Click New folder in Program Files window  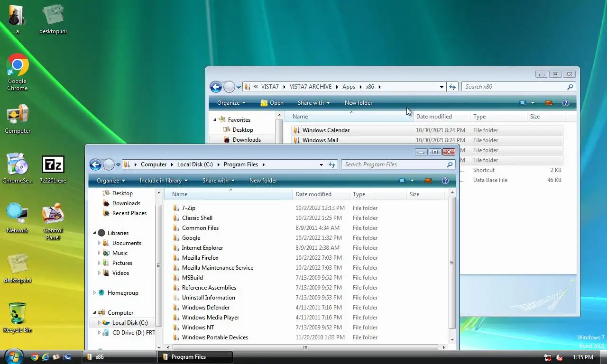263,181
